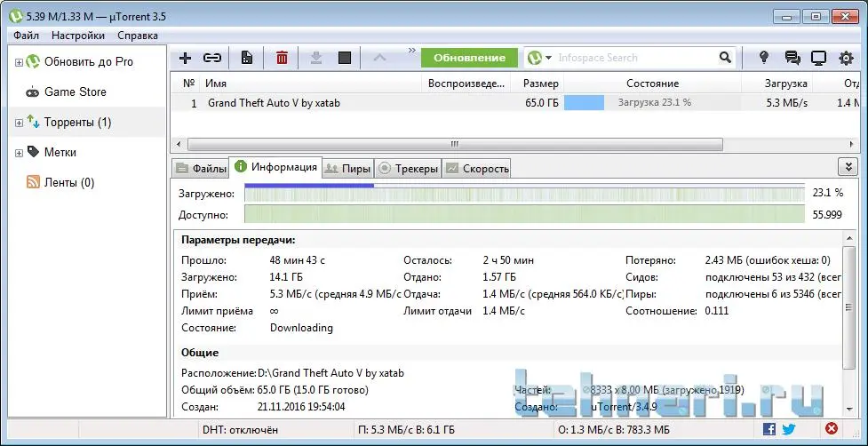Viewport: 868px width, 446px height.
Task: Select Метки in sidebar
Action: pyautogui.click(x=60, y=152)
